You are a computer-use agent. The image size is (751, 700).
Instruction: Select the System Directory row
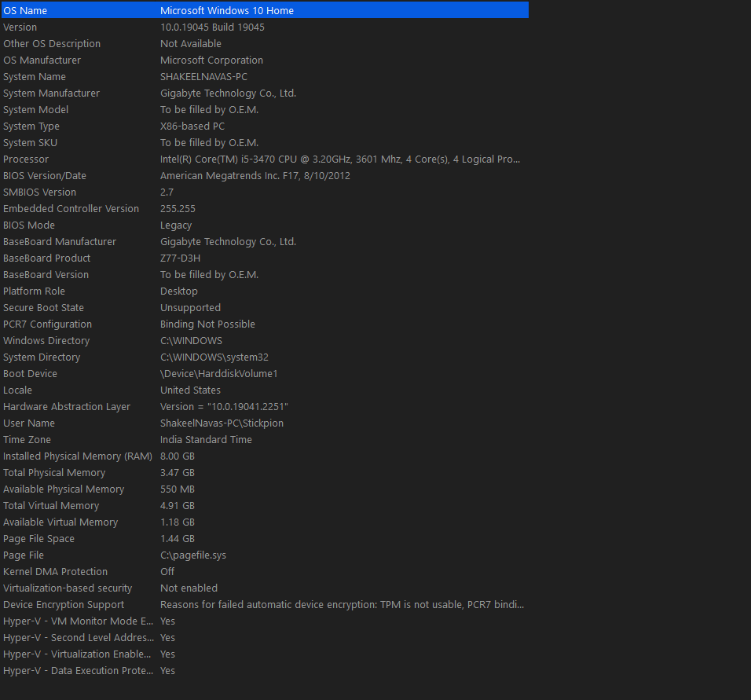click(x=265, y=357)
